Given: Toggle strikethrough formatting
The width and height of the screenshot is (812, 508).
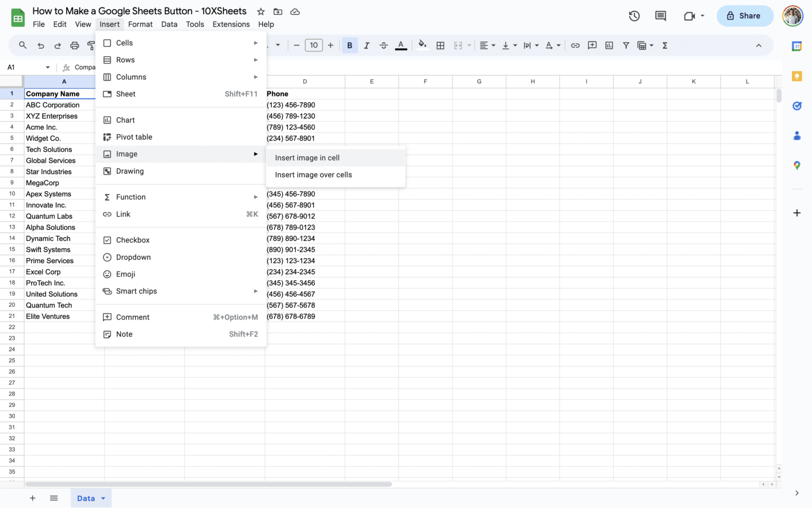Looking at the screenshot, I should click(x=383, y=46).
